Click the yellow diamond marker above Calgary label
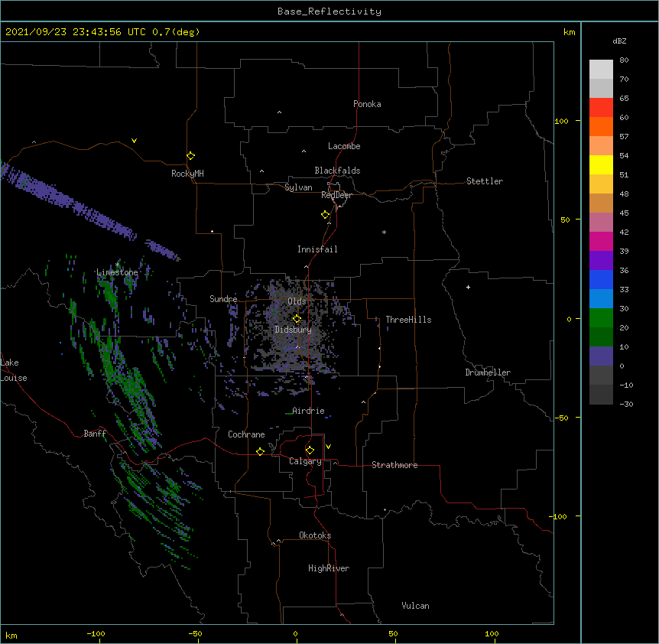659x644 pixels. click(x=310, y=450)
